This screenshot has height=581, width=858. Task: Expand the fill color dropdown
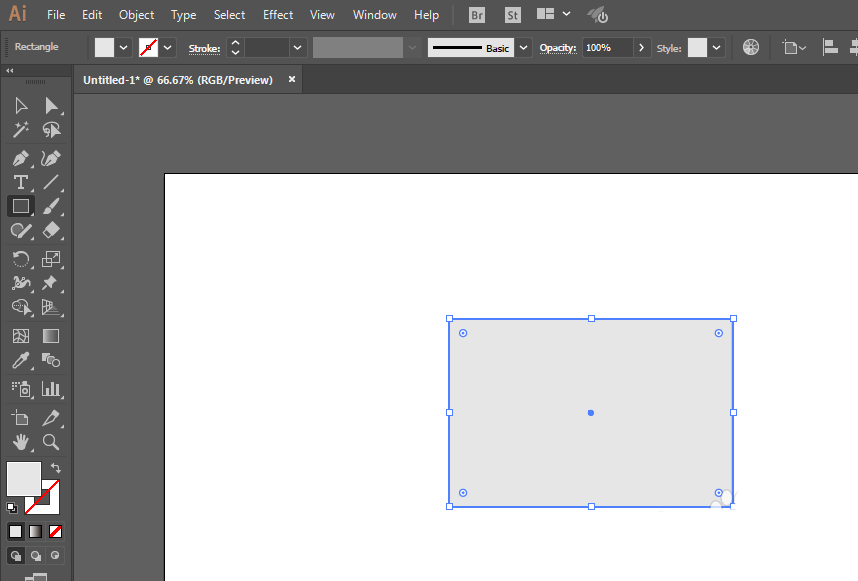(x=124, y=48)
